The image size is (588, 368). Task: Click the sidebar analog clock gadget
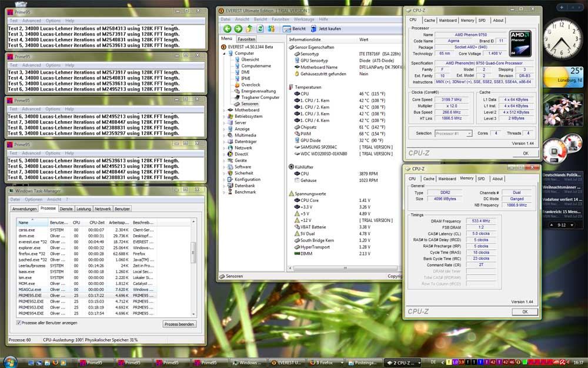[562, 39]
